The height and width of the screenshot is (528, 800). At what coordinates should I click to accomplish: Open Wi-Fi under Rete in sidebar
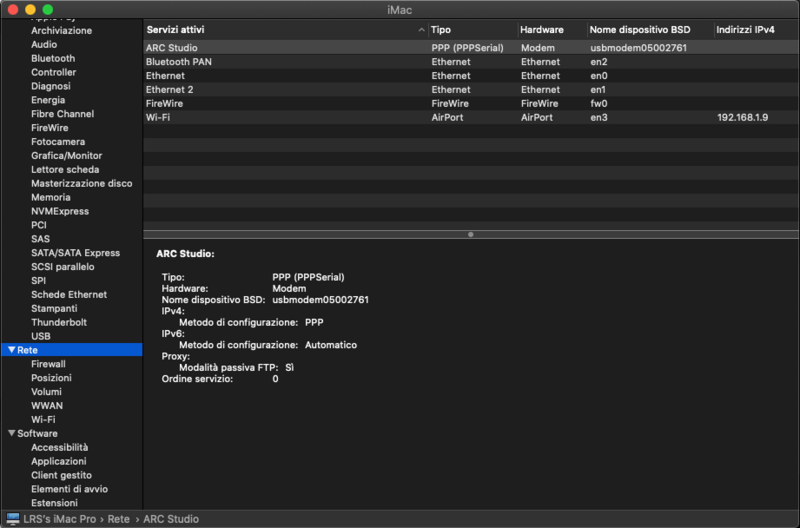[43, 420]
